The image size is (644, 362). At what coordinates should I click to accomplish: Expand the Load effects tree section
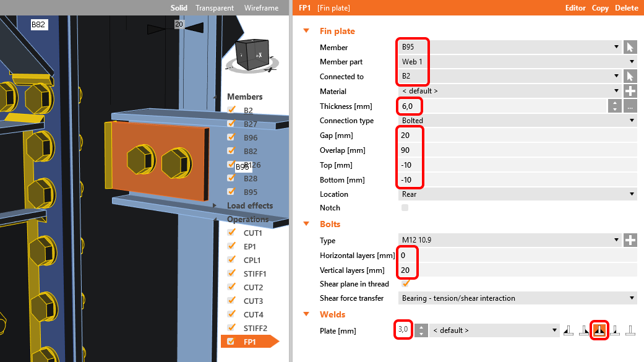click(215, 205)
